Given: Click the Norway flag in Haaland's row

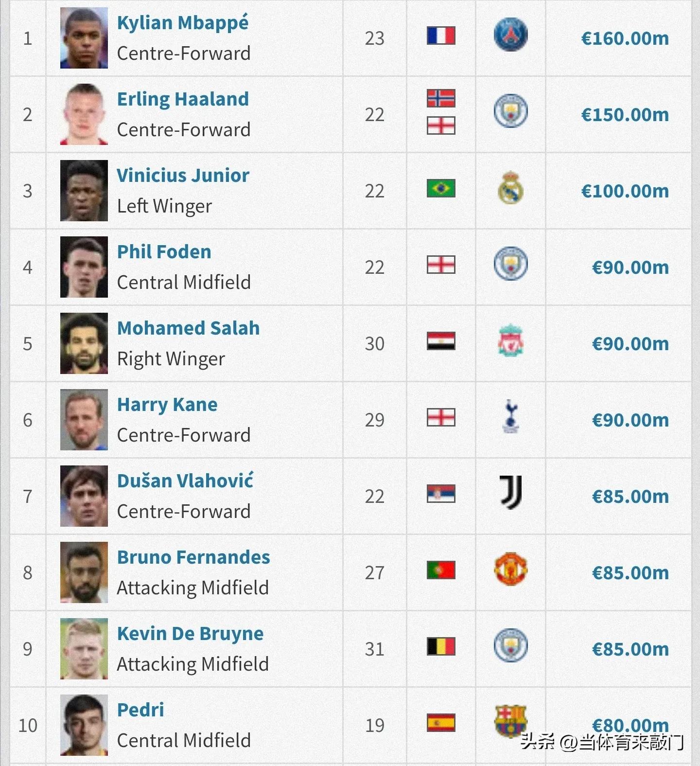Looking at the screenshot, I should pos(441,98).
